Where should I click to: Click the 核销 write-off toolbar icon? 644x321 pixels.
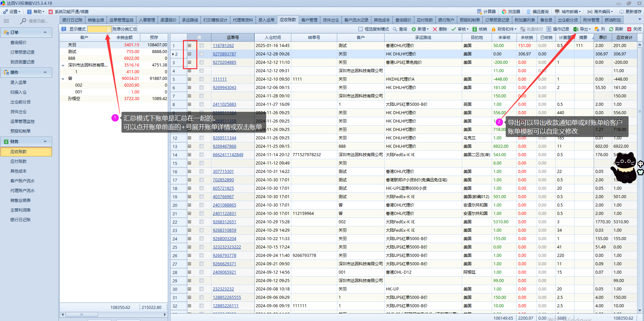(x=475, y=29)
